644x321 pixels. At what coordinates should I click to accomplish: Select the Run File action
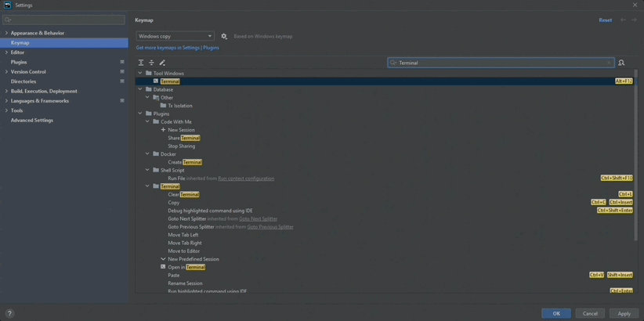176,179
